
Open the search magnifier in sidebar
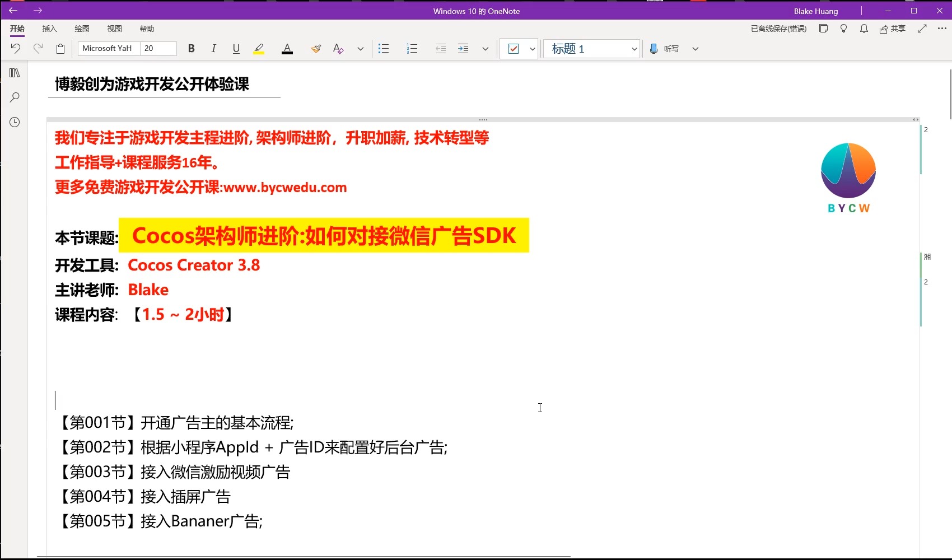point(15,97)
